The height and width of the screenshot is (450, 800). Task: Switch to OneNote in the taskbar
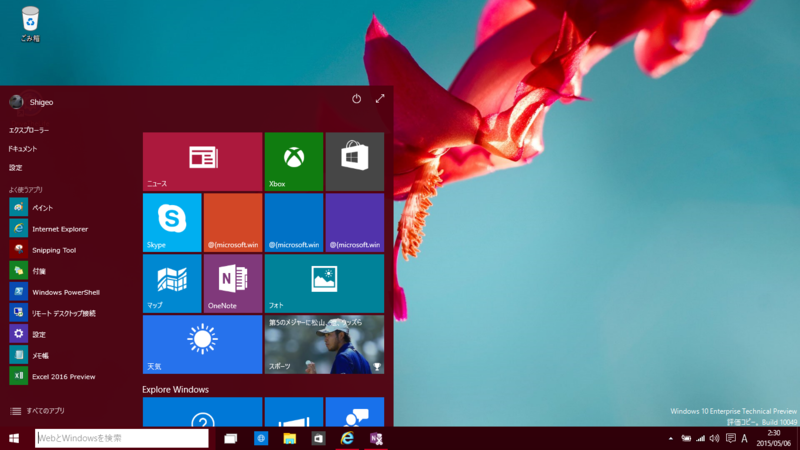pos(377,438)
